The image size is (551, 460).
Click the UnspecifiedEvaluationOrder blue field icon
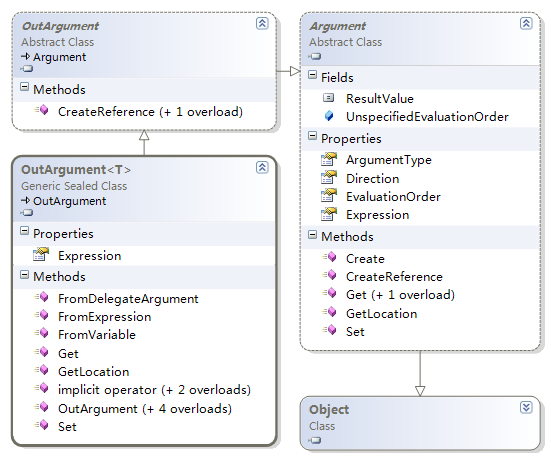(x=329, y=116)
